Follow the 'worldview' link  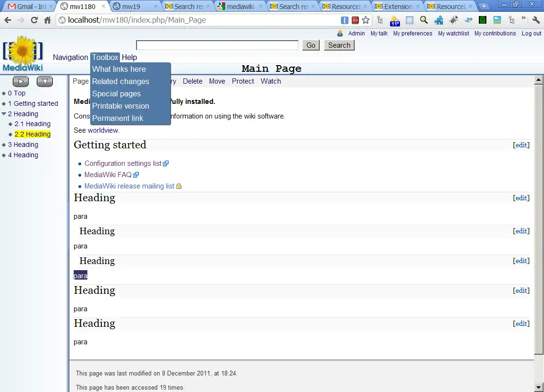coord(103,130)
